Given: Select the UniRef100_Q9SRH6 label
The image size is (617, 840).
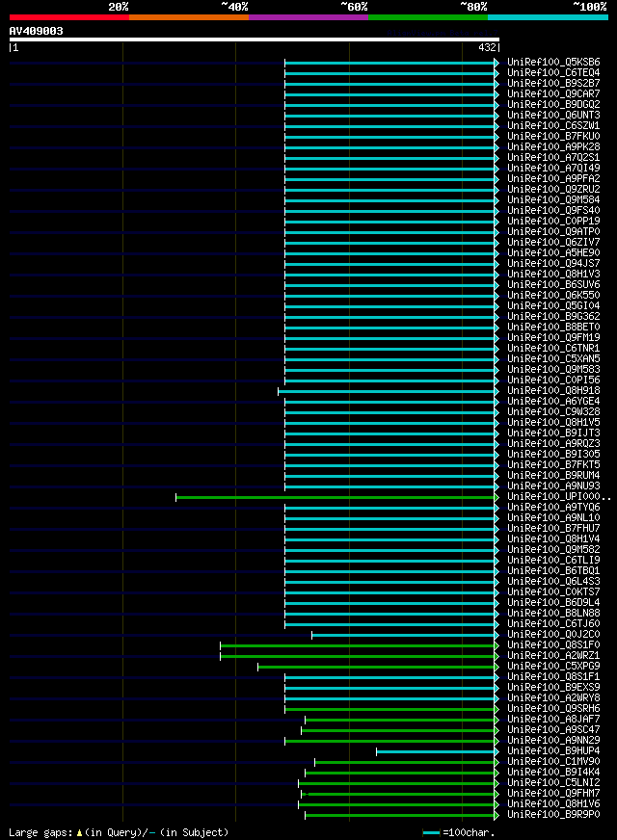Looking at the screenshot, I should tap(553, 709).
